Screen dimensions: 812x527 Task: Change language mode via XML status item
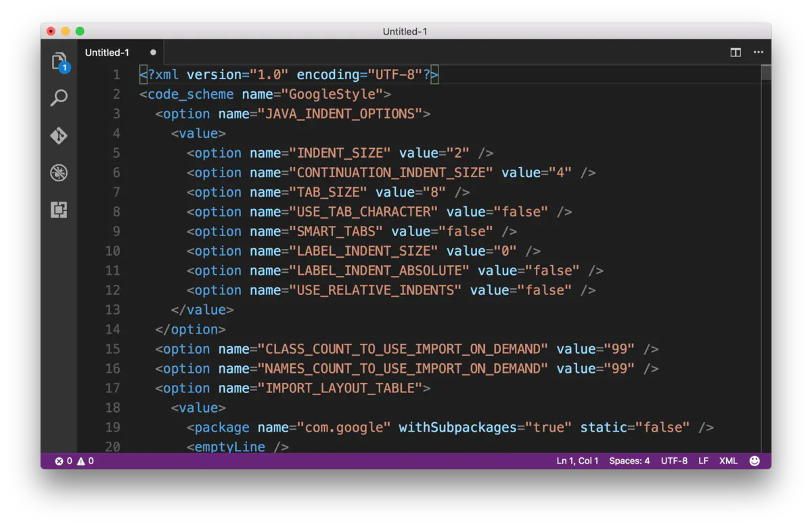[x=728, y=461]
